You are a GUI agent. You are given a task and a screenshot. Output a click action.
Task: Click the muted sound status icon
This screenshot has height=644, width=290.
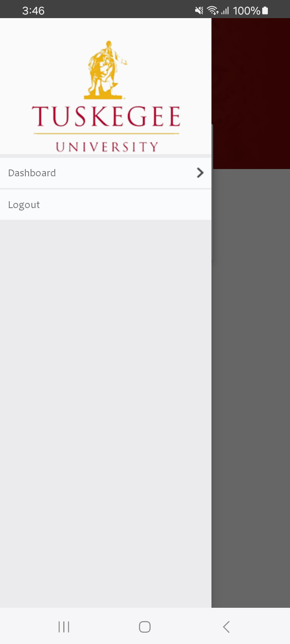pyautogui.click(x=199, y=10)
